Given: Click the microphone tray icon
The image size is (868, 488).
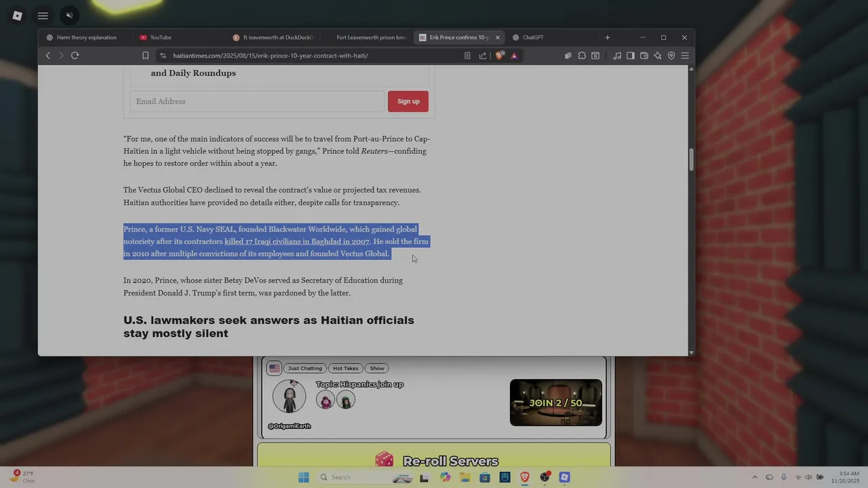Looking at the screenshot, I should 784,477.
